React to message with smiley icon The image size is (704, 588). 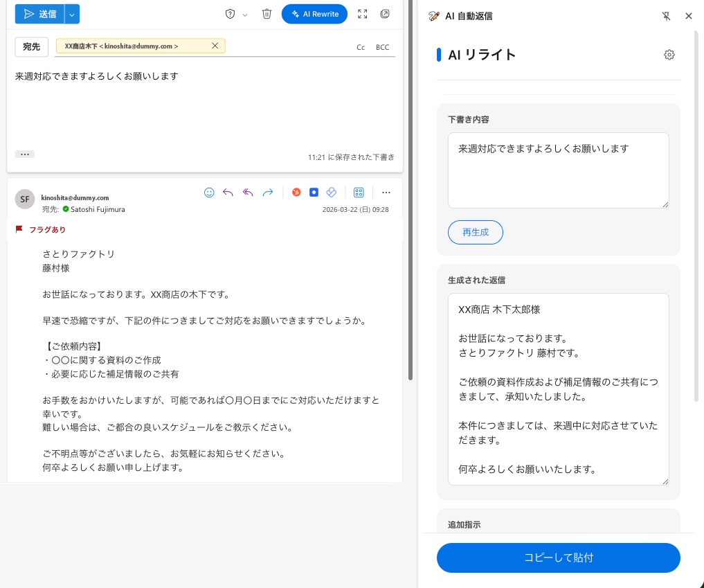click(x=209, y=193)
